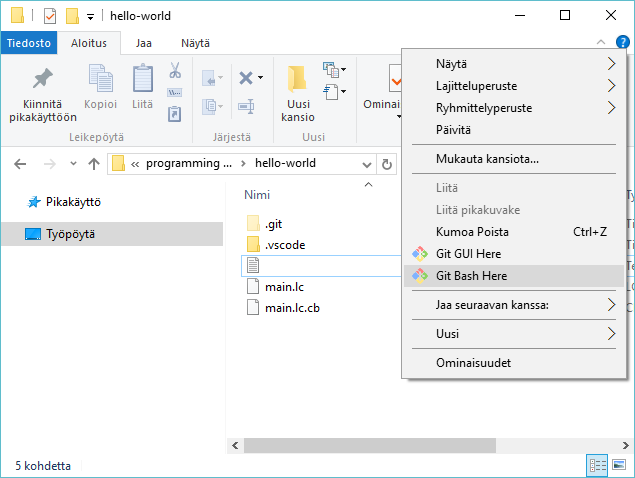Refresh the folder using address bar reload icon
The image size is (635, 478).
click(x=387, y=164)
